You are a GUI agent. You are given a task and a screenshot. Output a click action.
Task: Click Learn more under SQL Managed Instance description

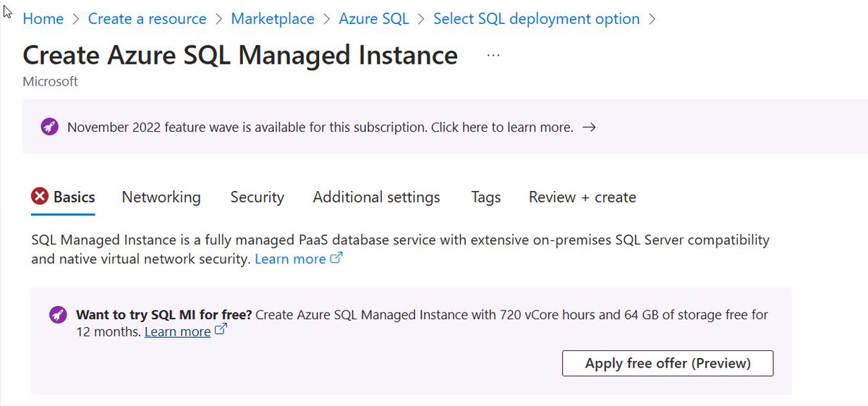[x=290, y=258]
